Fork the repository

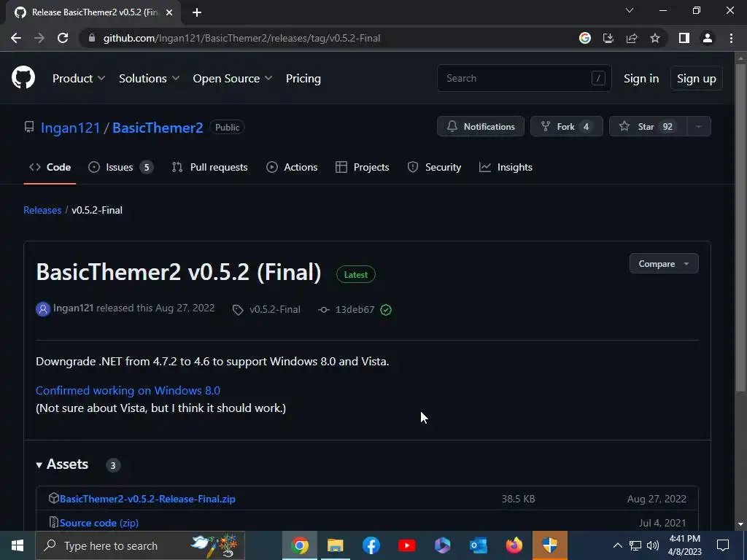(x=566, y=127)
